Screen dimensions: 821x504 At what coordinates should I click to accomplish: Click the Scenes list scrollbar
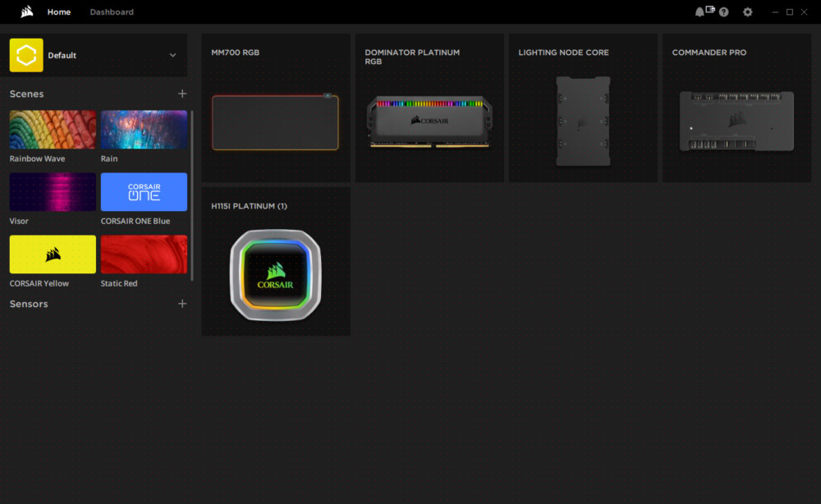pos(192,195)
